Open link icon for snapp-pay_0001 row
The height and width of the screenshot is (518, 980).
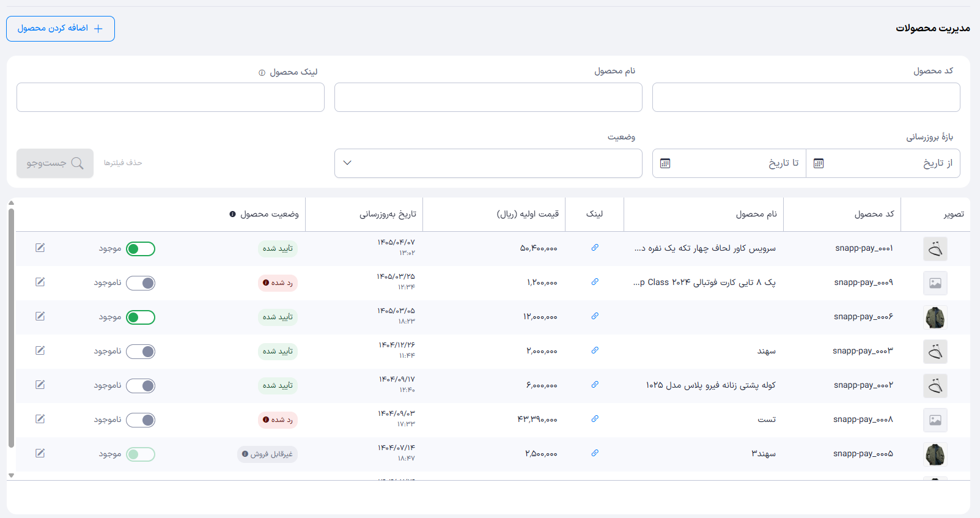(595, 248)
